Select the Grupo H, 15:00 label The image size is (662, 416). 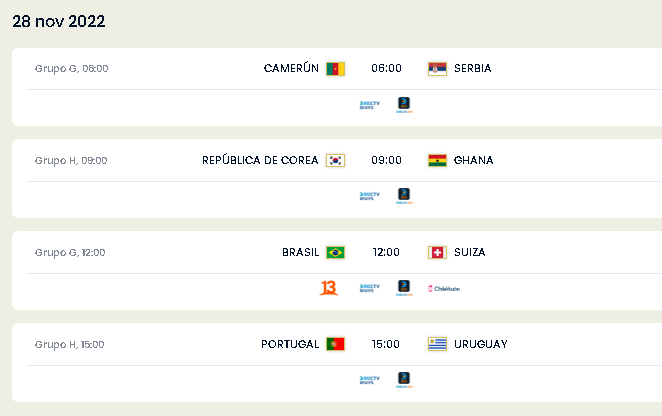[69, 345]
